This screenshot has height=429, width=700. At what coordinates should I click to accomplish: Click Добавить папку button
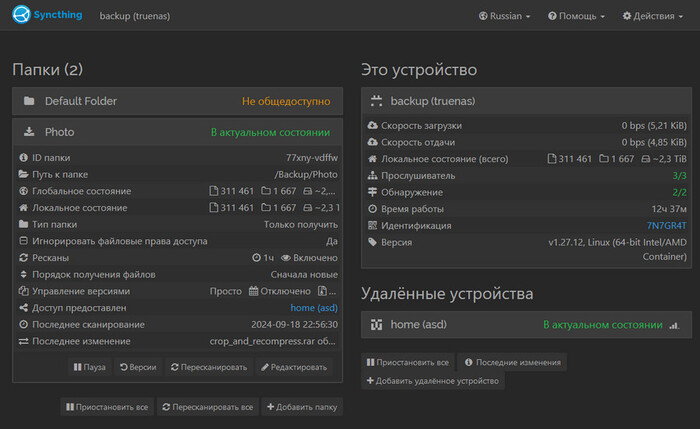[x=301, y=407]
